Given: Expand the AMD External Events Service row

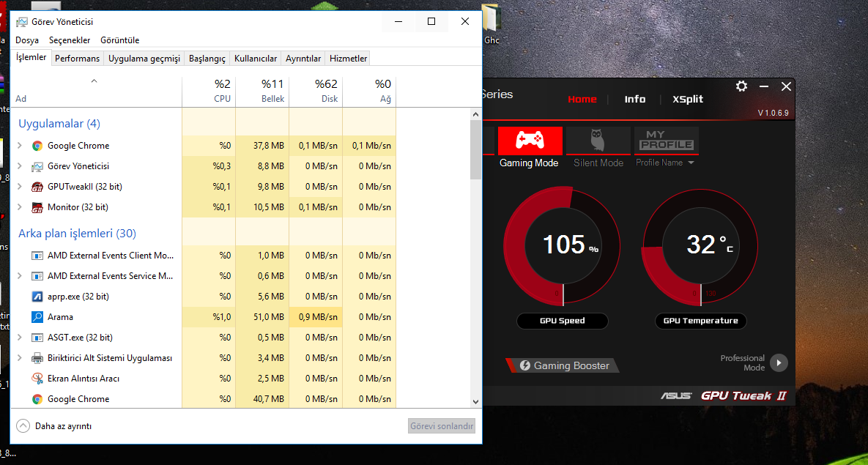Looking at the screenshot, I should tap(20, 275).
